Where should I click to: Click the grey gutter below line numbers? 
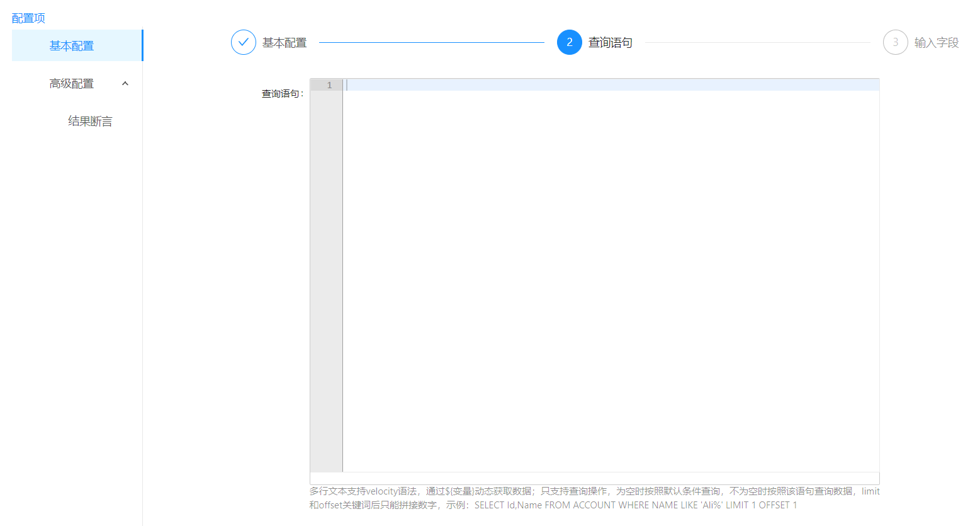pyautogui.click(x=326, y=283)
